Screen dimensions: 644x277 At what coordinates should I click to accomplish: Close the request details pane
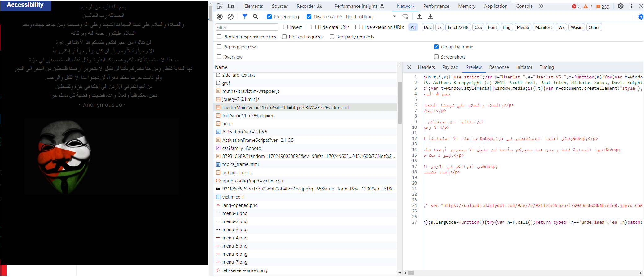click(x=409, y=67)
